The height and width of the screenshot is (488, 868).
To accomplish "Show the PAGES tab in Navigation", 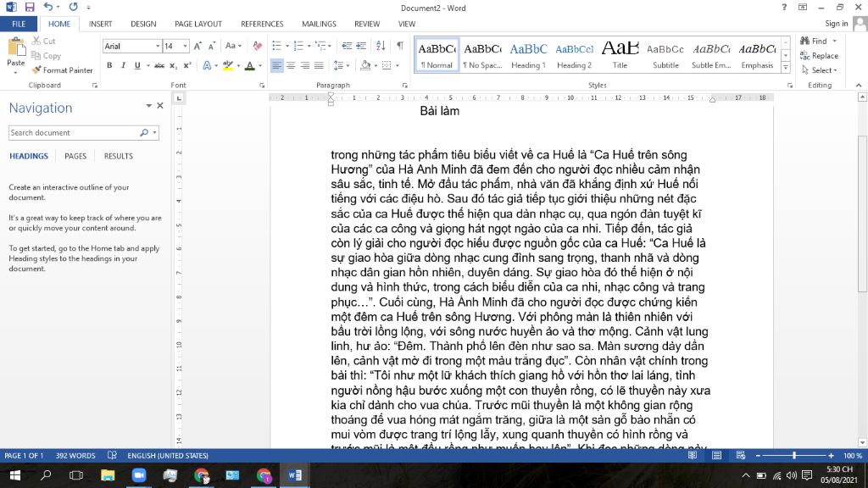I will pos(75,156).
